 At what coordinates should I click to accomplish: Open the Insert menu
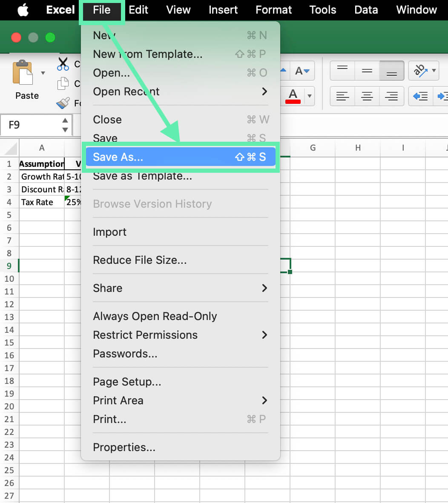(223, 10)
